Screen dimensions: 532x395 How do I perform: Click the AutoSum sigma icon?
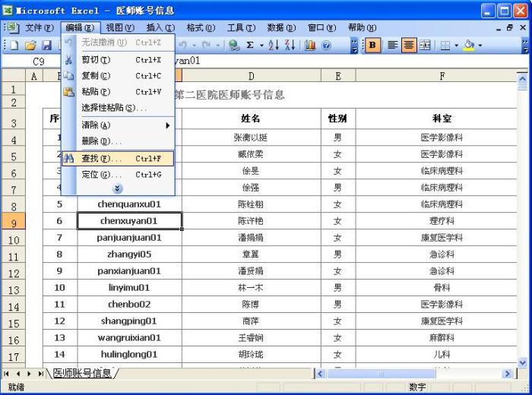250,46
